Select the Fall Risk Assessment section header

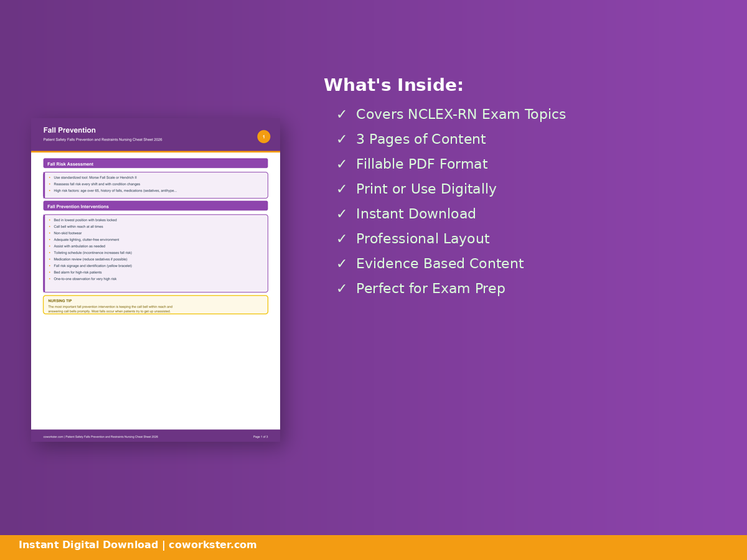coord(155,164)
